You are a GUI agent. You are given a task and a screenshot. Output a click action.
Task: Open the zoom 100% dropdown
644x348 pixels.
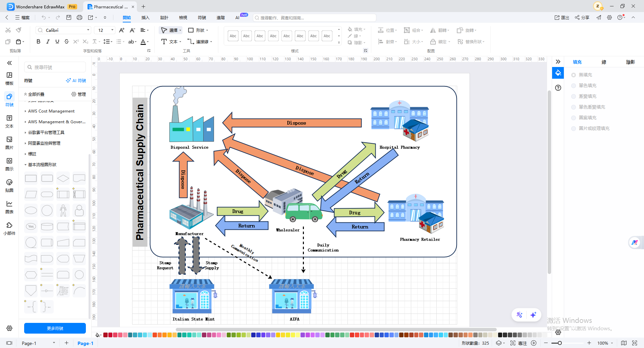click(x=605, y=343)
